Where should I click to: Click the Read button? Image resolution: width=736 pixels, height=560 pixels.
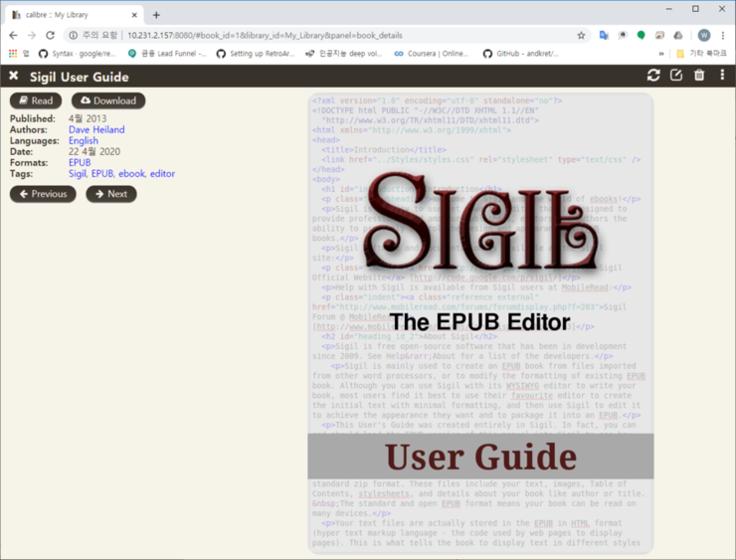coord(36,100)
